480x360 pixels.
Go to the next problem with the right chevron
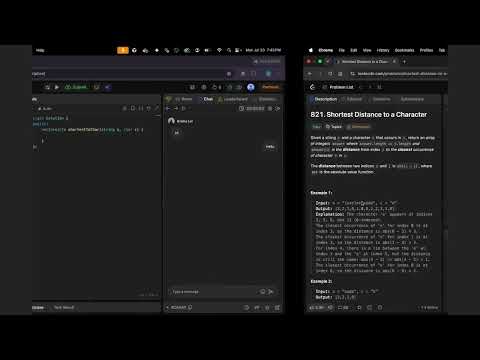370,87
